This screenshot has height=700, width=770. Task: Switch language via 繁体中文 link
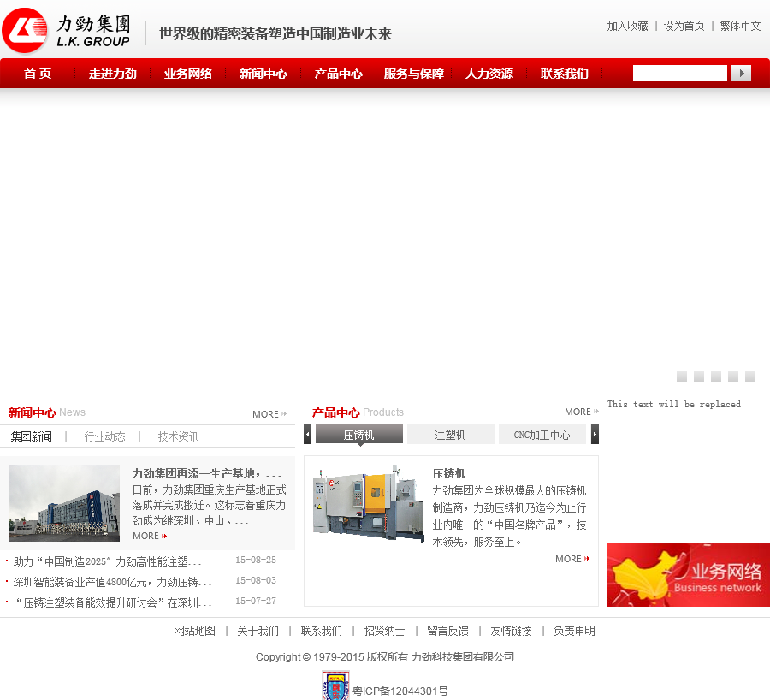tap(741, 26)
